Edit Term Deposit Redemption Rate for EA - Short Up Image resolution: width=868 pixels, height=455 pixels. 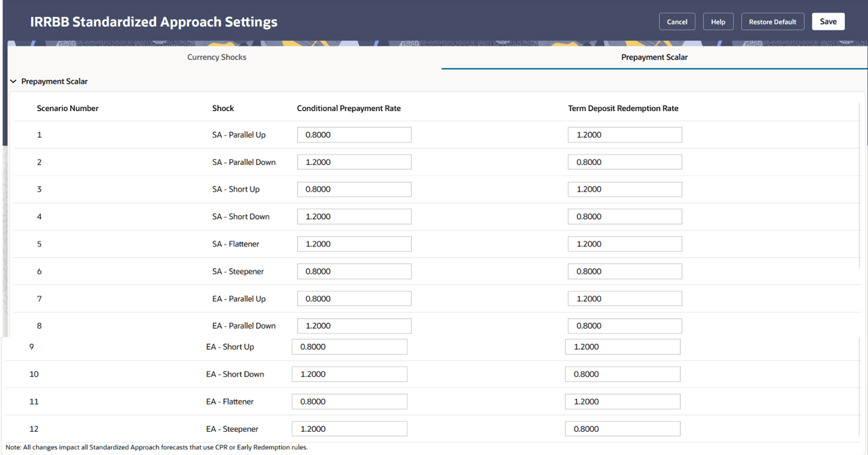click(x=623, y=347)
